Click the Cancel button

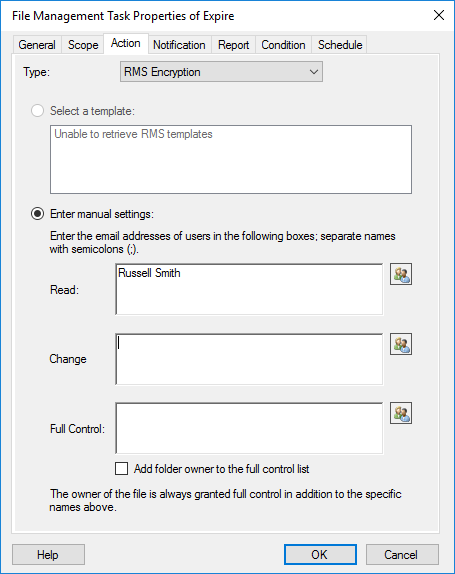(402, 555)
